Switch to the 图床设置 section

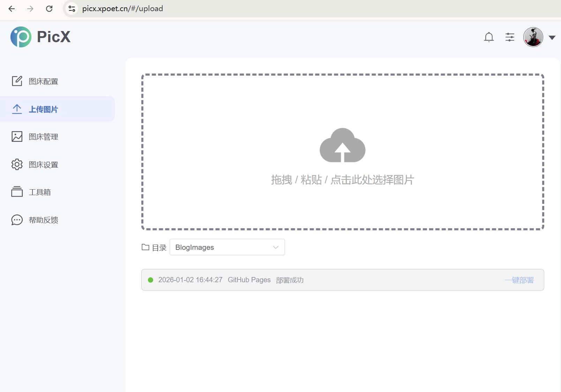click(x=44, y=164)
